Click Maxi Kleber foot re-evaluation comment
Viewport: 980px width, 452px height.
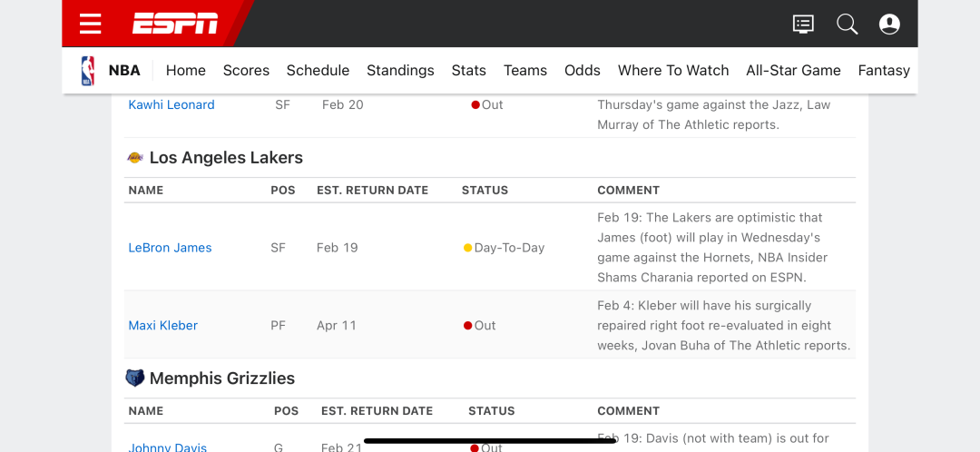click(x=724, y=325)
